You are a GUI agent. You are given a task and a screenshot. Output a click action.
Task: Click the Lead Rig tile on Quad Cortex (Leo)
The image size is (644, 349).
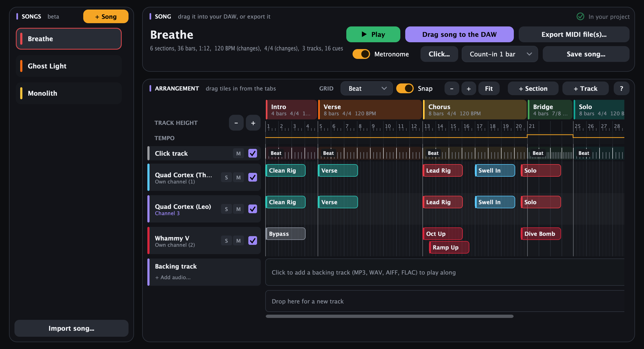point(443,202)
